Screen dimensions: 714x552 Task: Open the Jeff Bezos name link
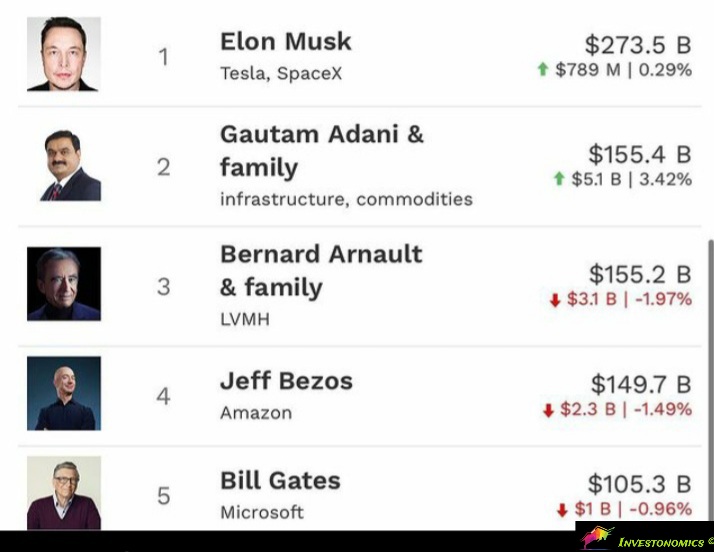(x=286, y=381)
